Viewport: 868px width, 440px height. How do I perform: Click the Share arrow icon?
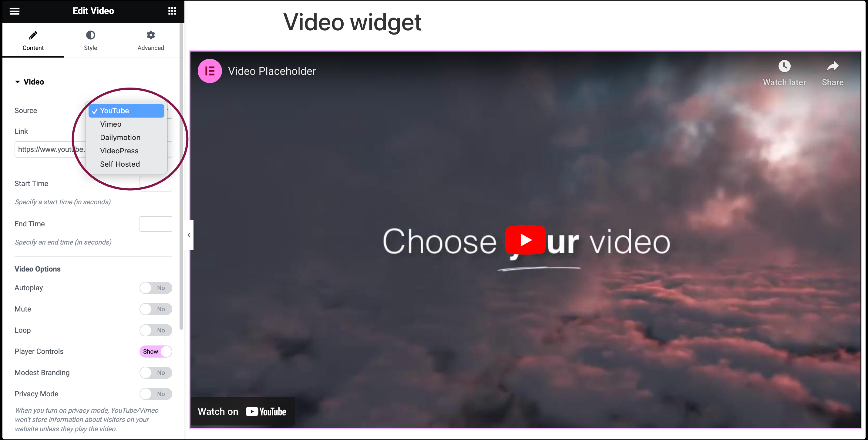pyautogui.click(x=833, y=67)
